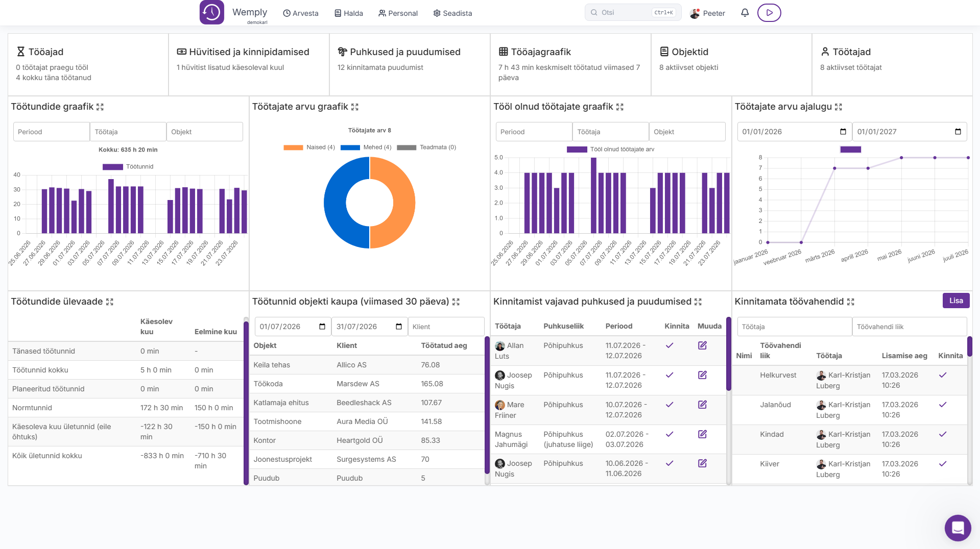Click the Lisa button
Image resolution: width=980 pixels, height=549 pixels.
tap(956, 301)
